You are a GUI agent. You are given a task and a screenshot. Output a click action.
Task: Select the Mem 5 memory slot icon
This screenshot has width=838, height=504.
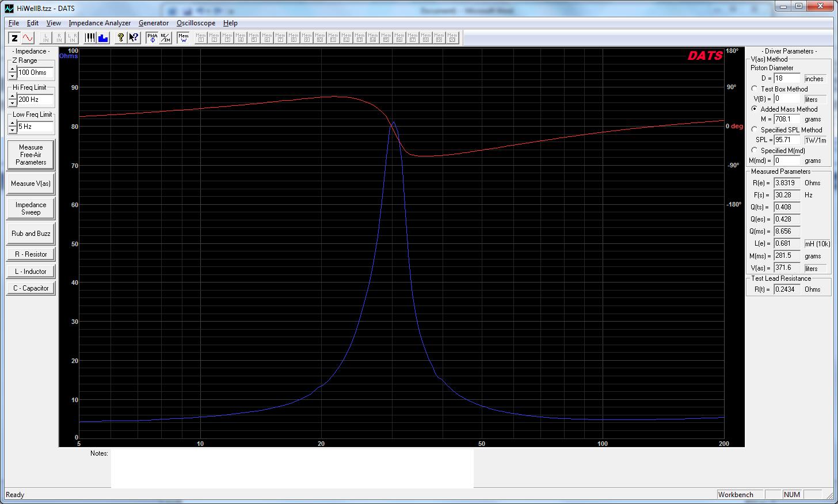click(x=254, y=38)
